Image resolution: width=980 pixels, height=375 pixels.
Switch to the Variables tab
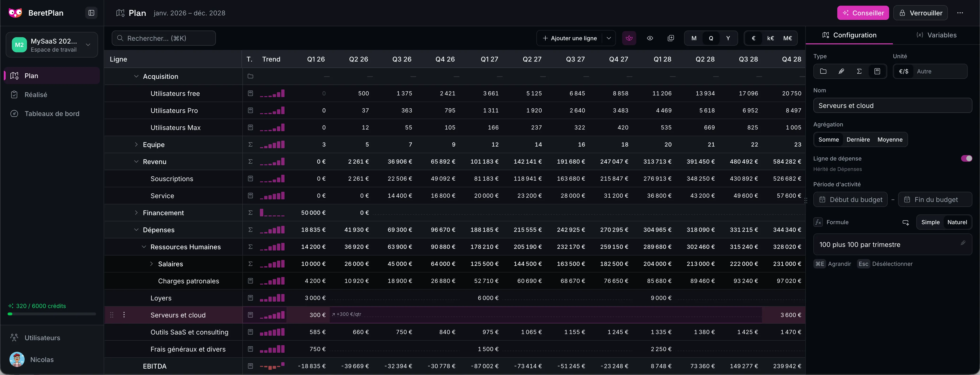pos(936,35)
